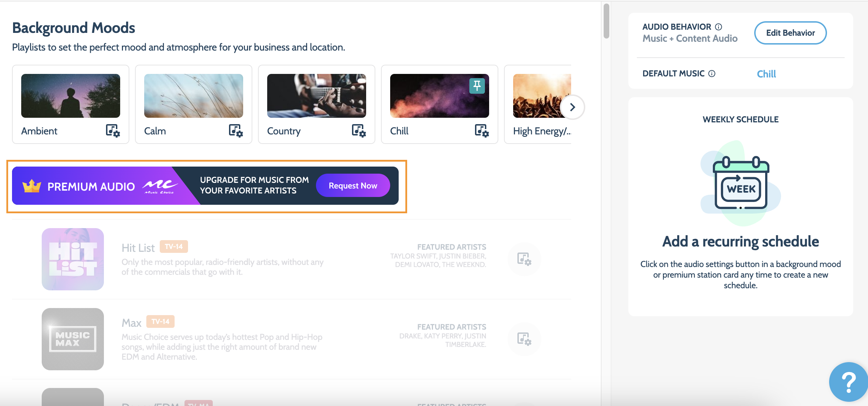Click the Request Now button
This screenshot has height=406, width=868.
pos(353,186)
